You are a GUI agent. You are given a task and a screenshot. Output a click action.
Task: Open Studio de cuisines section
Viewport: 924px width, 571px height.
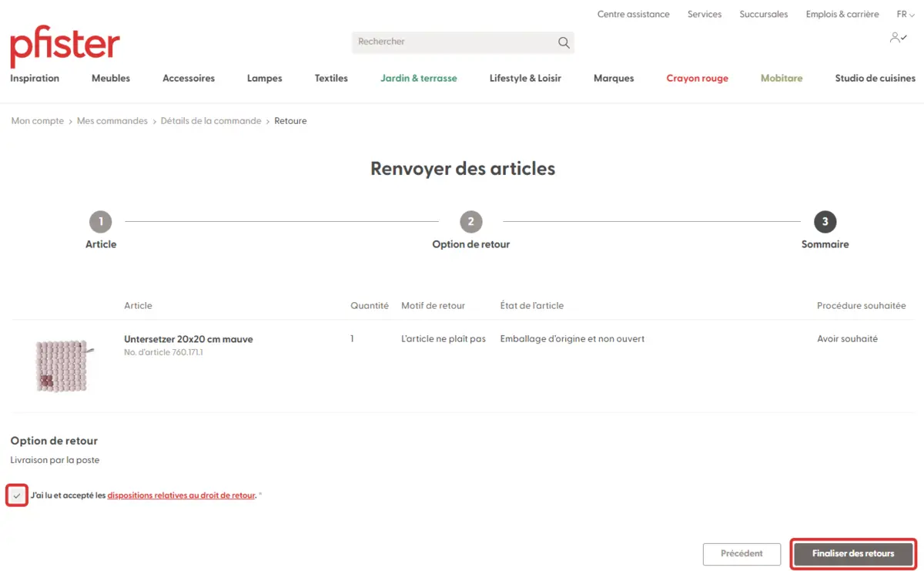[x=875, y=78]
